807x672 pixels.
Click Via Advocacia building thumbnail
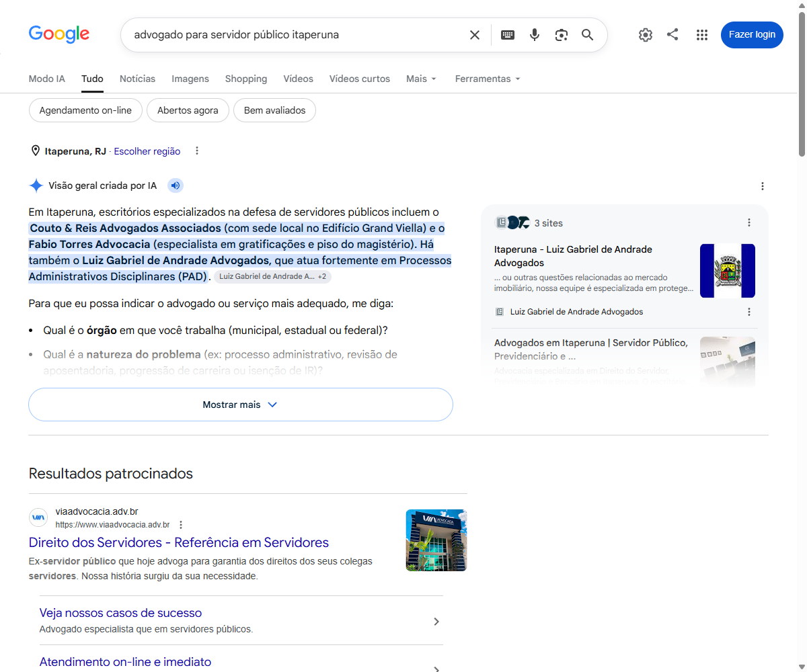pos(436,540)
